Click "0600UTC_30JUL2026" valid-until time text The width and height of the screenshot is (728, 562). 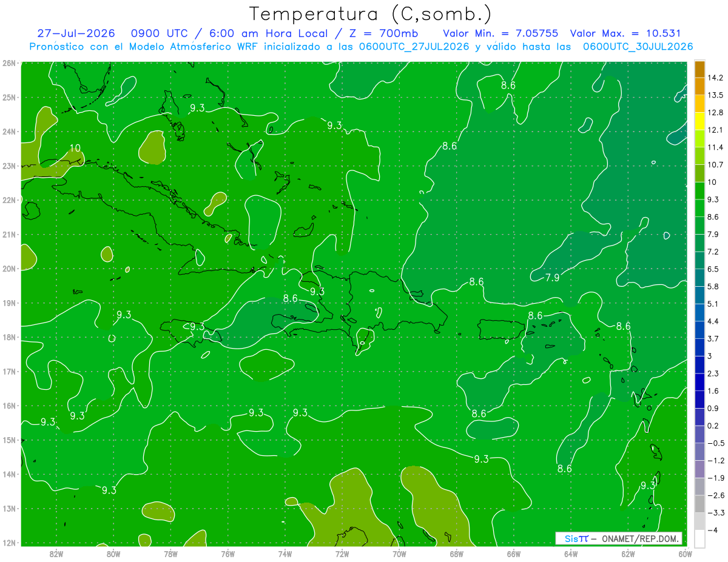(638, 47)
